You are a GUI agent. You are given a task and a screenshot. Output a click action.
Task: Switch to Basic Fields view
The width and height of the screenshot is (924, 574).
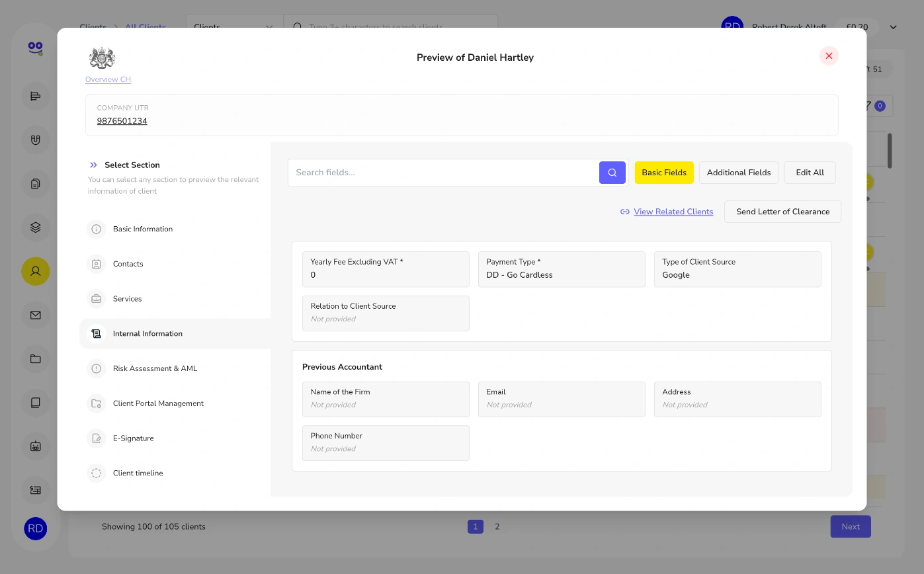pos(664,173)
